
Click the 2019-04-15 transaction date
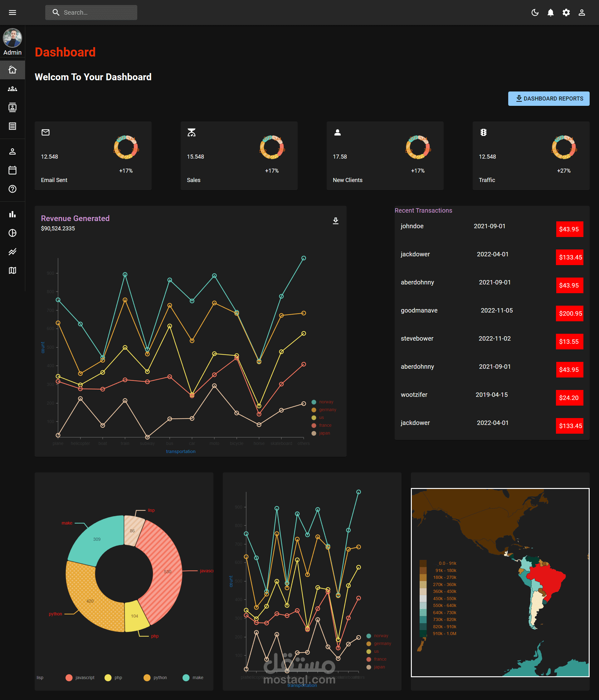click(492, 395)
